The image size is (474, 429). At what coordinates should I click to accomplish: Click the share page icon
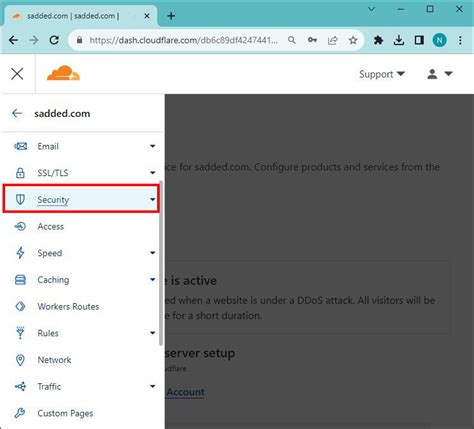coord(333,40)
